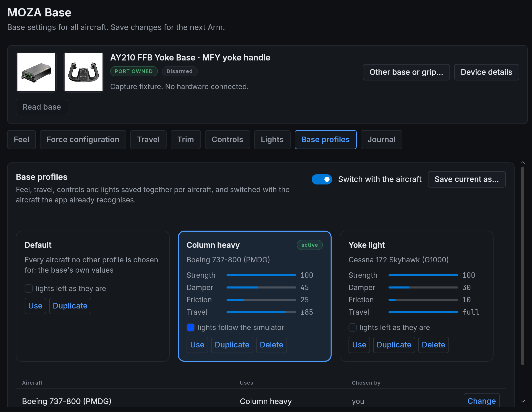Click the vertical scrollbar of profiles panel

(523, 266)
